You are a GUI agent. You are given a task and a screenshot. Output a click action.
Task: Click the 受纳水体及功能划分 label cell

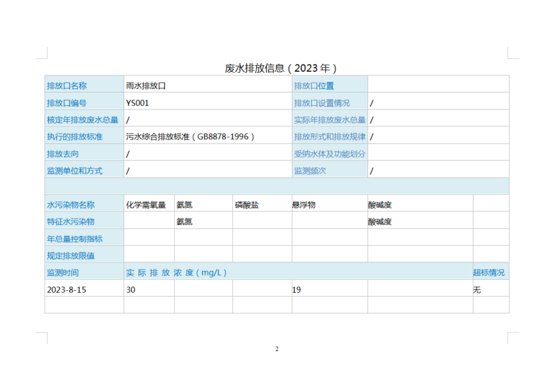click(x=330, y=153)
